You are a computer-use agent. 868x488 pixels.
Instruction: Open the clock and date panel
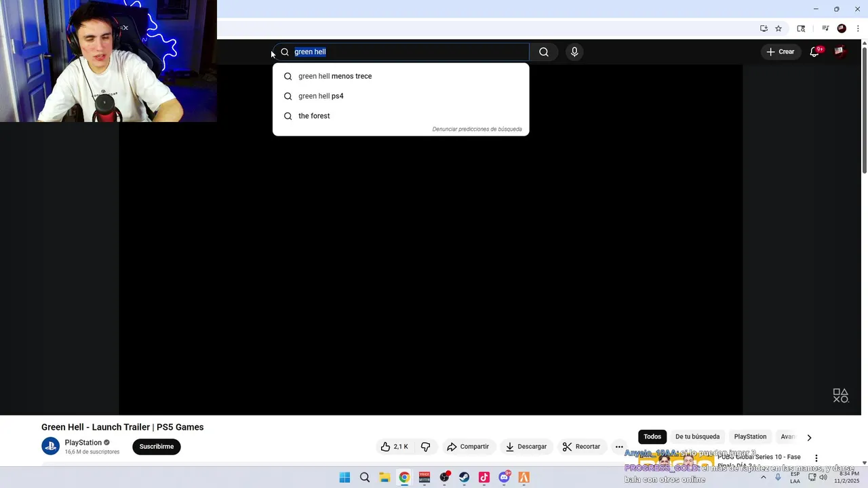tap(848, 477)
